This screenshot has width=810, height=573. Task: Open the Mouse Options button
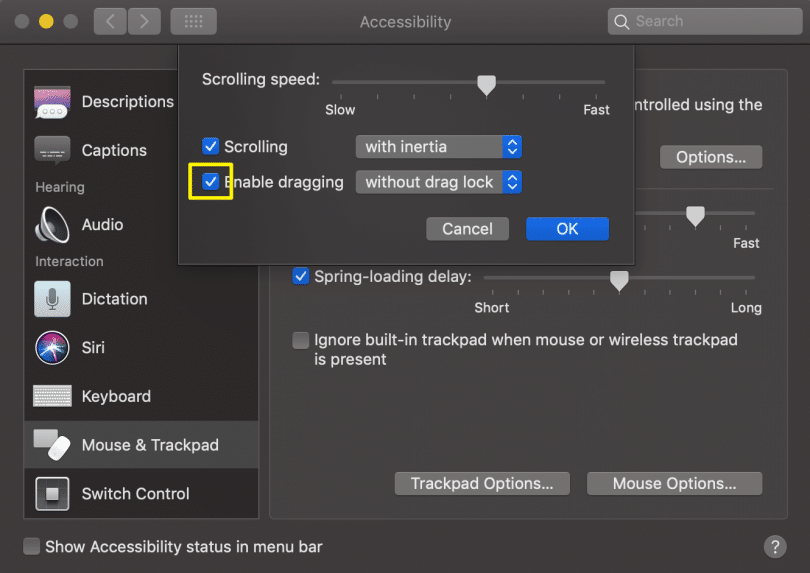tap(674, 484)
